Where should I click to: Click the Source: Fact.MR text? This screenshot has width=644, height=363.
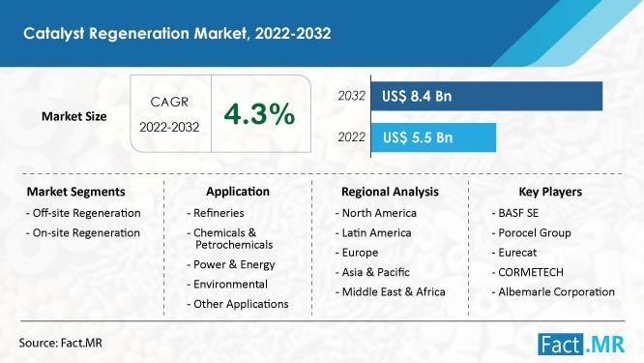point(60,343)
